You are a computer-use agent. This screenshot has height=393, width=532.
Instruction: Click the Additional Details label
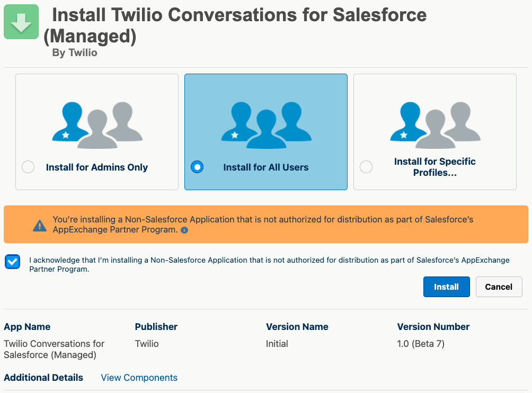tap(43, 378)
